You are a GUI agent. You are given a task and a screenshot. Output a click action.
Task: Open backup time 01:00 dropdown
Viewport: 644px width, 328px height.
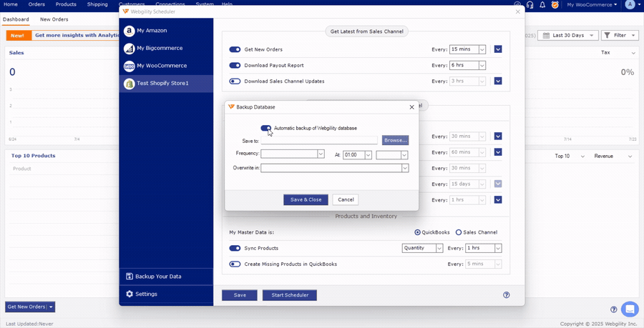[357, 155]
